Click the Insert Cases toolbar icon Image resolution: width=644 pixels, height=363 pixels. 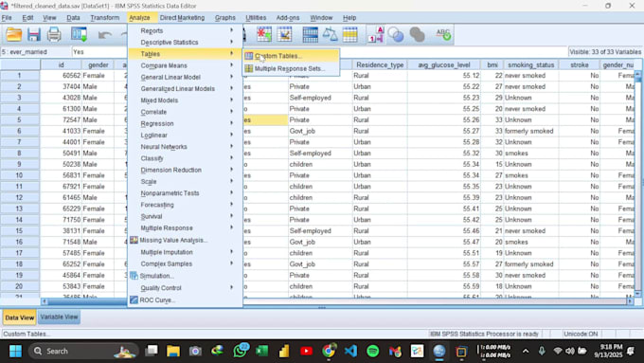pos(264,35)
